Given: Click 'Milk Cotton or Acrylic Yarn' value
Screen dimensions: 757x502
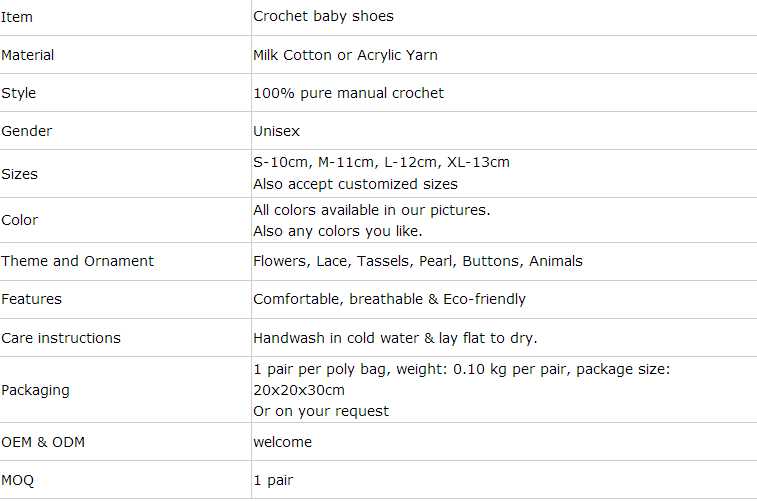Looking at the screenshot, I should point(345,55).
